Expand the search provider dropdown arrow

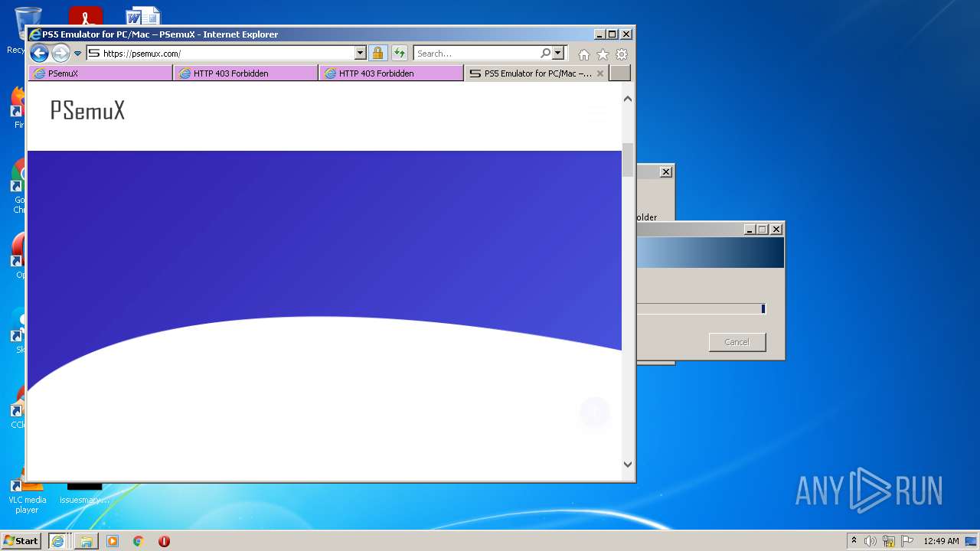558,54
